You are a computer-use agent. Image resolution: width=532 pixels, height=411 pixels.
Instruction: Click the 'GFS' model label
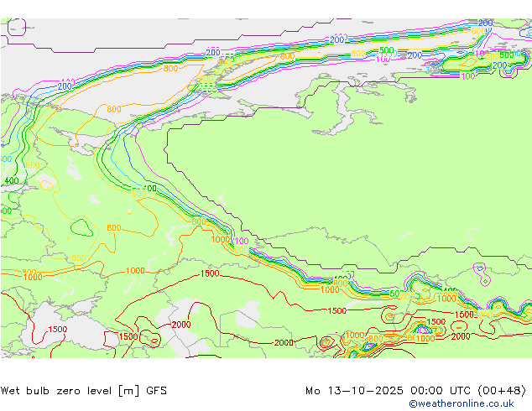click(x=156, y=391)
